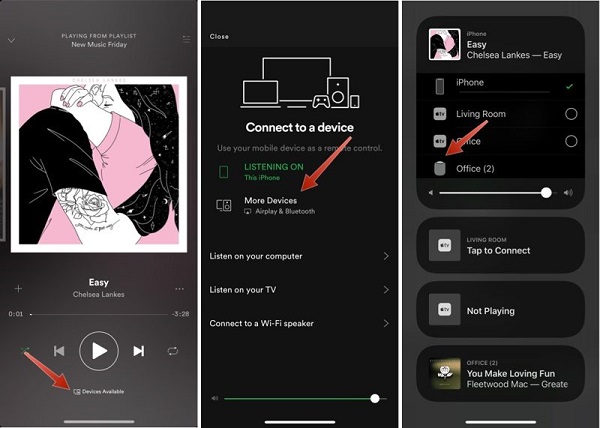
Task: Collapse the now playing view with down chevron
Action: (x=11, y=40)
